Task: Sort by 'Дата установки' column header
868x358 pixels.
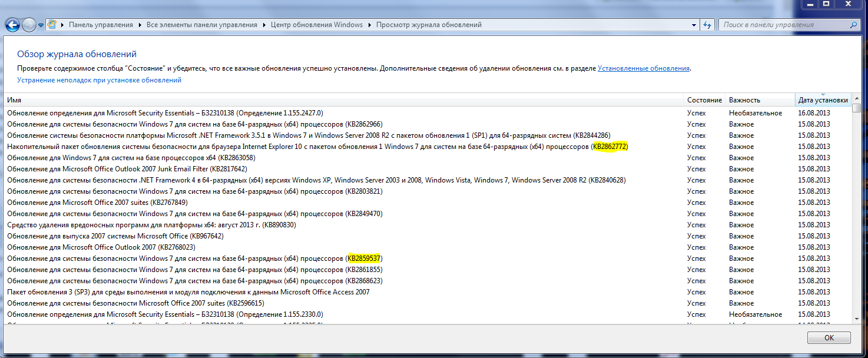Action: point(823,100)
